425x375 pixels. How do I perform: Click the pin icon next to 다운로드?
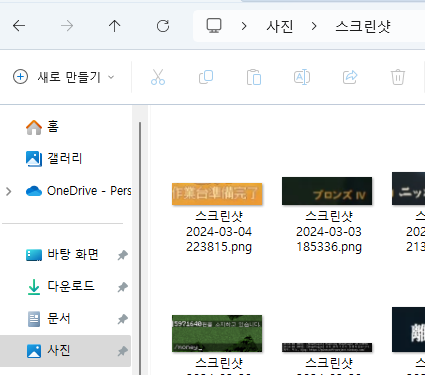123,287
